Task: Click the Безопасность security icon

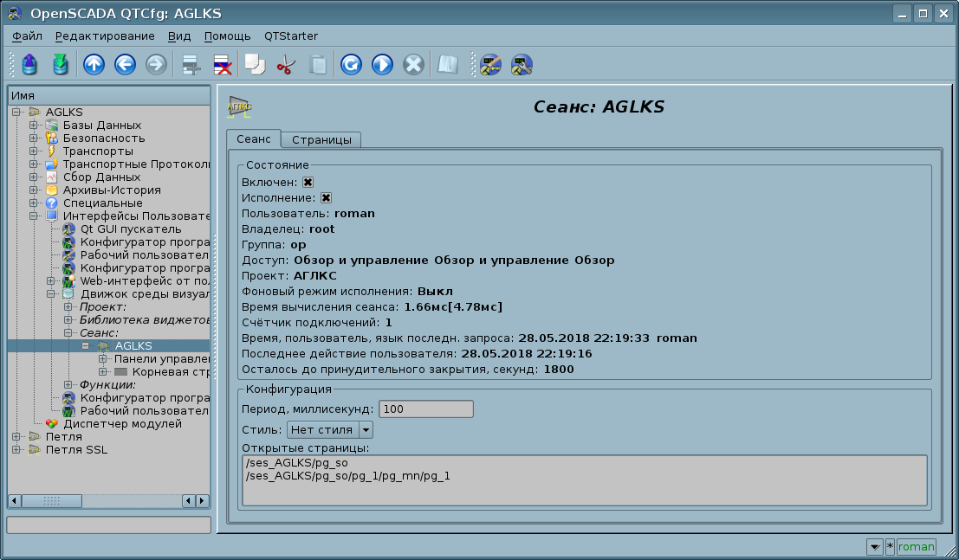Action: tap(52, 138)
